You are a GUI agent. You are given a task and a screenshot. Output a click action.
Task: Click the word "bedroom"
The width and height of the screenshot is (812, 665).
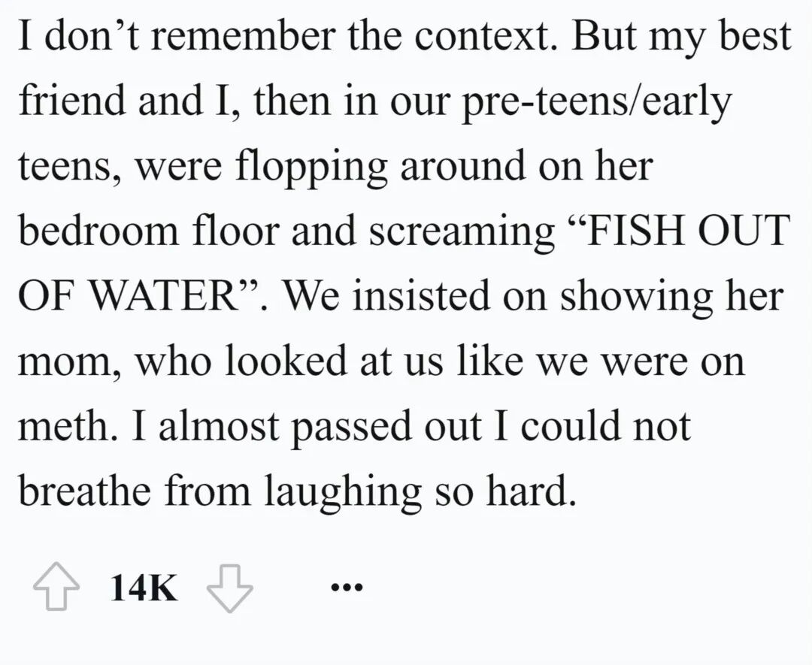click(x=98, y=230)
